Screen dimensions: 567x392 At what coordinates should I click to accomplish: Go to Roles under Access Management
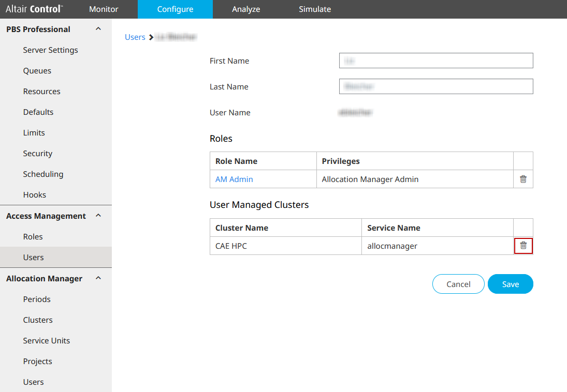coord(33,237)
